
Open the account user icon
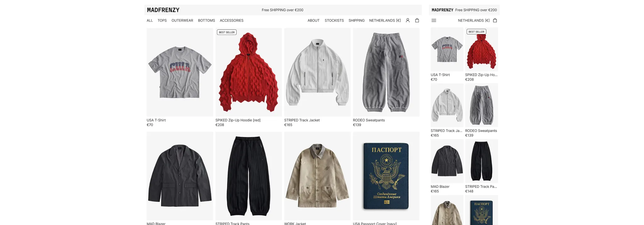pyautogui.click(x=408, y=20)
